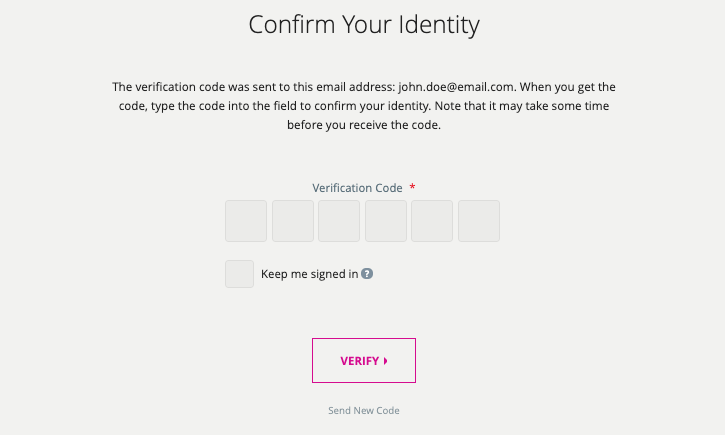Image resolution: width=725 pixels, height=435 pixels.
Task: Click the text line ending with 'When you get the'
Action: point(363,87)
